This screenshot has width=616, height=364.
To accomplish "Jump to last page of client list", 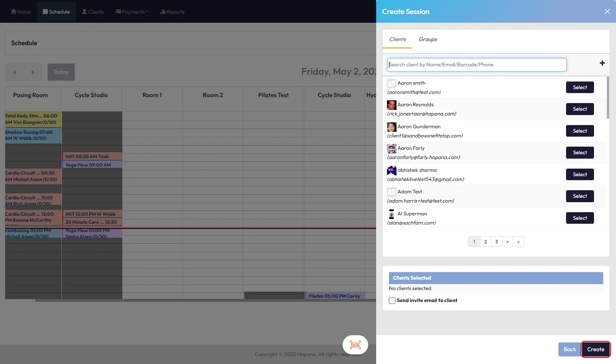I will click(518, 242).
